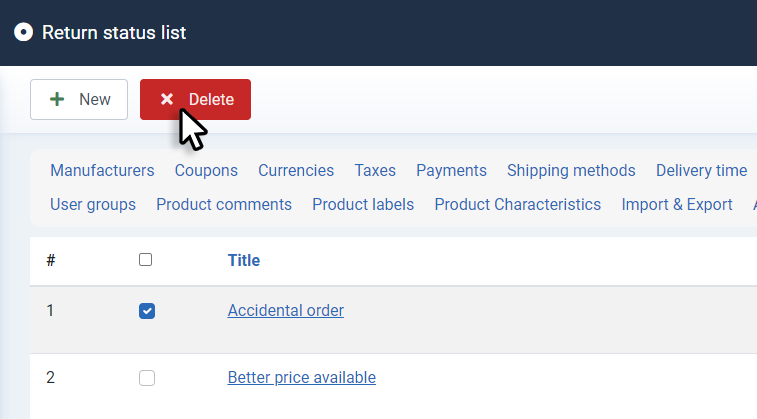
Task: Click the New button
Action: [x=79, y=99]
